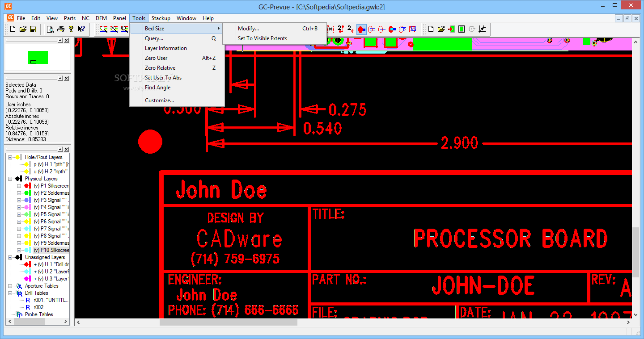644x339 pixels.
Task: Open Print Preview from the toolbar
Action: (x=51, y=29)
